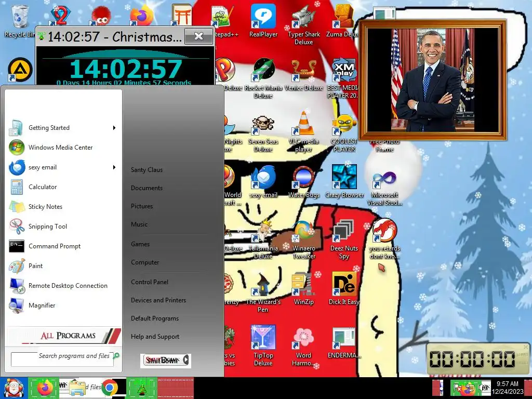Open Santy Claus user folder link

tap(147, 170)
